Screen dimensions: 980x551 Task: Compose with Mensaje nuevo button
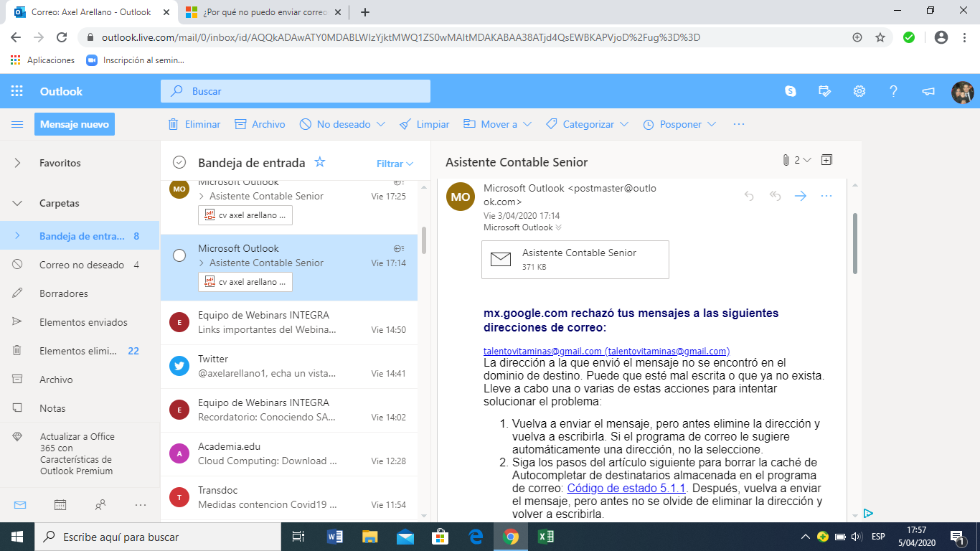(x=75, y=124)
